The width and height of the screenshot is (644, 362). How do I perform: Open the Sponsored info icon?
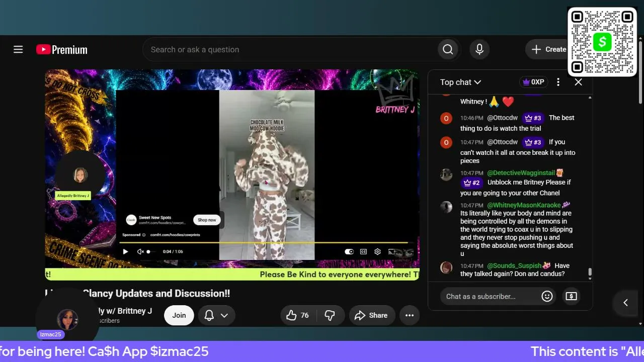pos(144,235)
